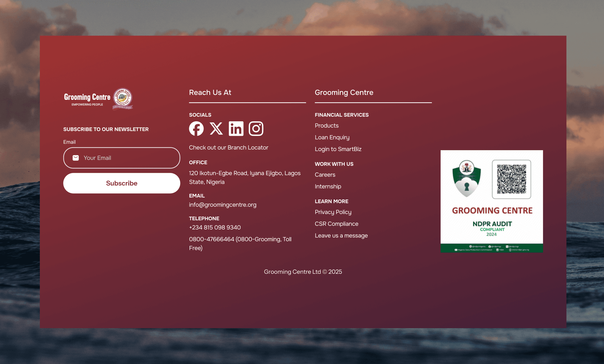
Task: Click the NDPR Audit compliance badge image
Action: [x=492, y=201]
